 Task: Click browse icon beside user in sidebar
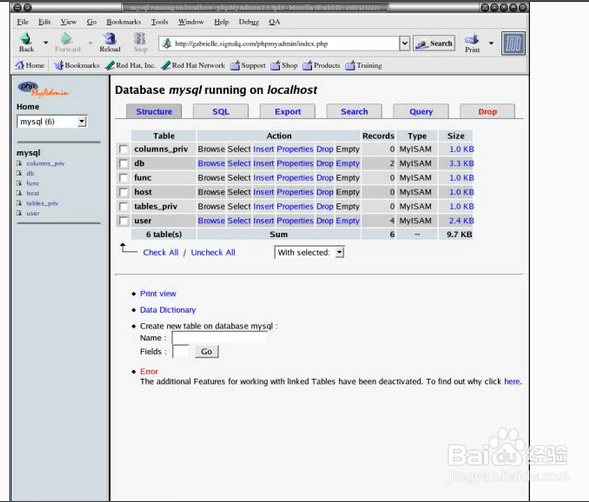pos(19,213)
